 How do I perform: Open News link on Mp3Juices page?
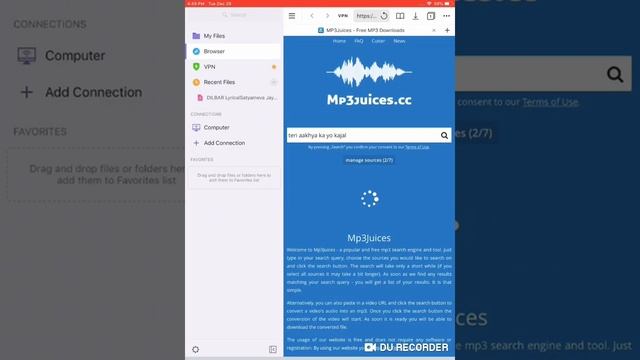tap(399, 41)
